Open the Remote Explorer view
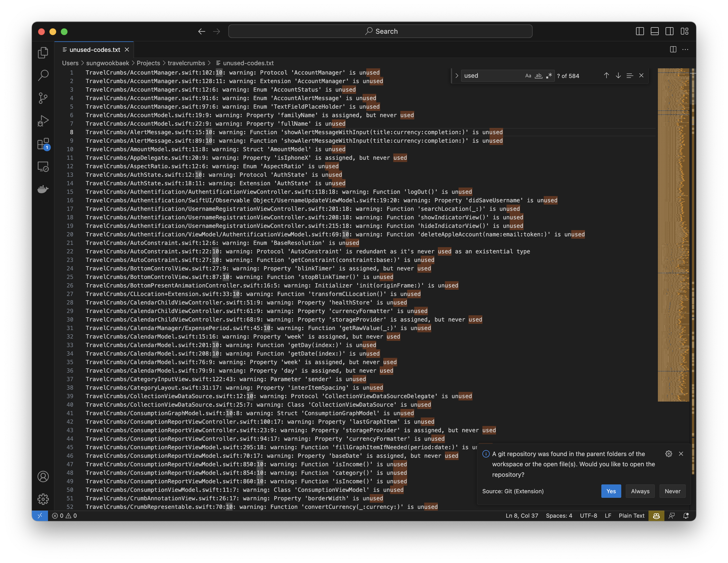Screen dimensions: 728x563 tap(43, 166)
